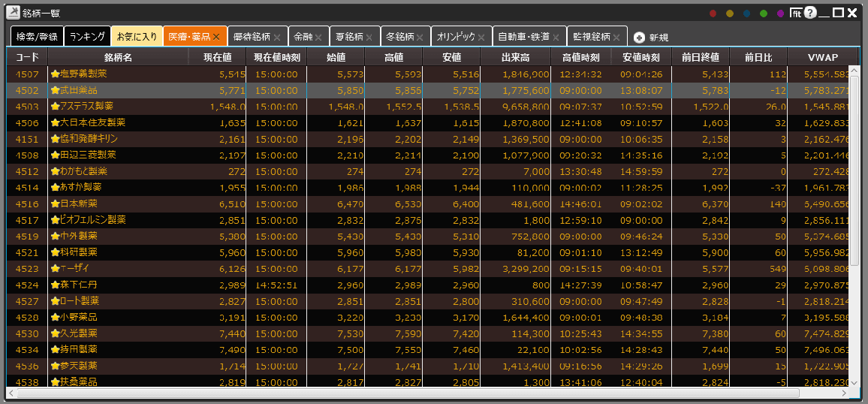
Task: Sort by the 前日比 column header
Action: pos(758,56)
